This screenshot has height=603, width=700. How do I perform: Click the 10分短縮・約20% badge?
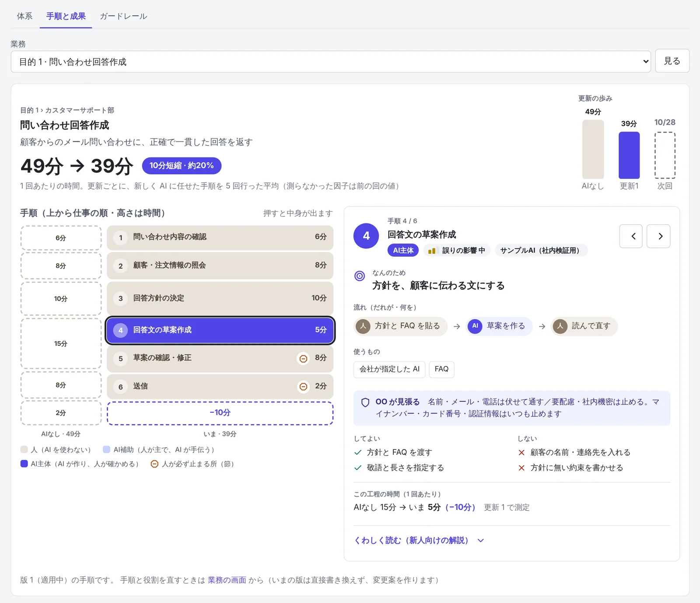pos(182,165)
